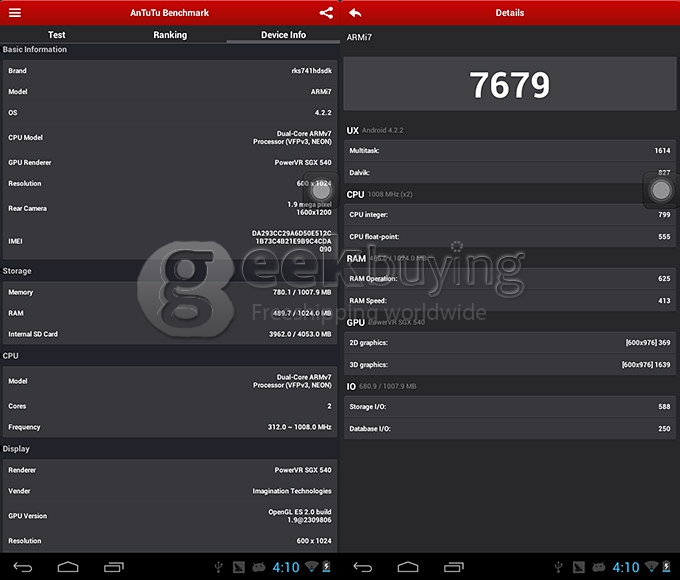Tap the Storage I/O score row
Viewport: 680px width, 580px height.
[x=510, y=407]
